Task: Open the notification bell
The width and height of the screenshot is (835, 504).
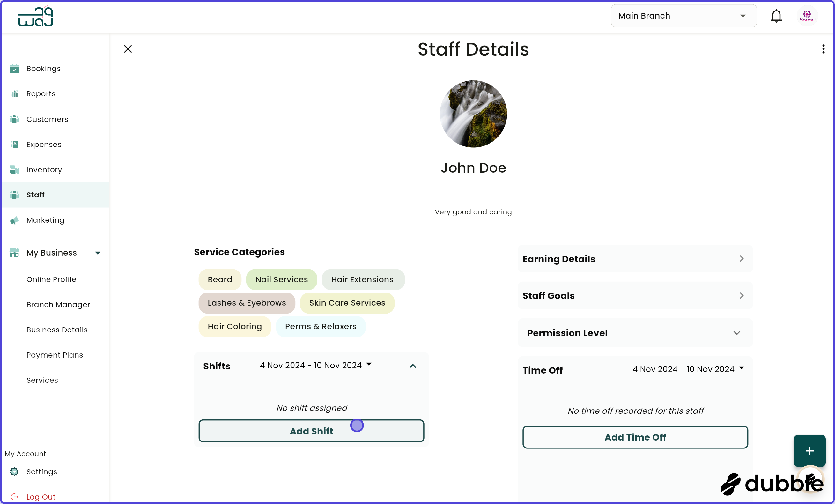Action: (x=776, y=16)
